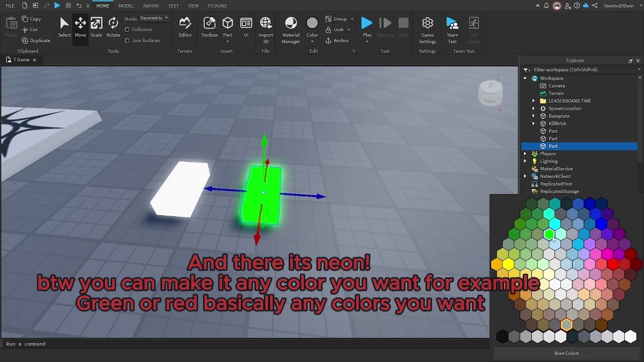
Task: Click the share icon in title bar
Action: pyautogui.click(x=595, y=6)
